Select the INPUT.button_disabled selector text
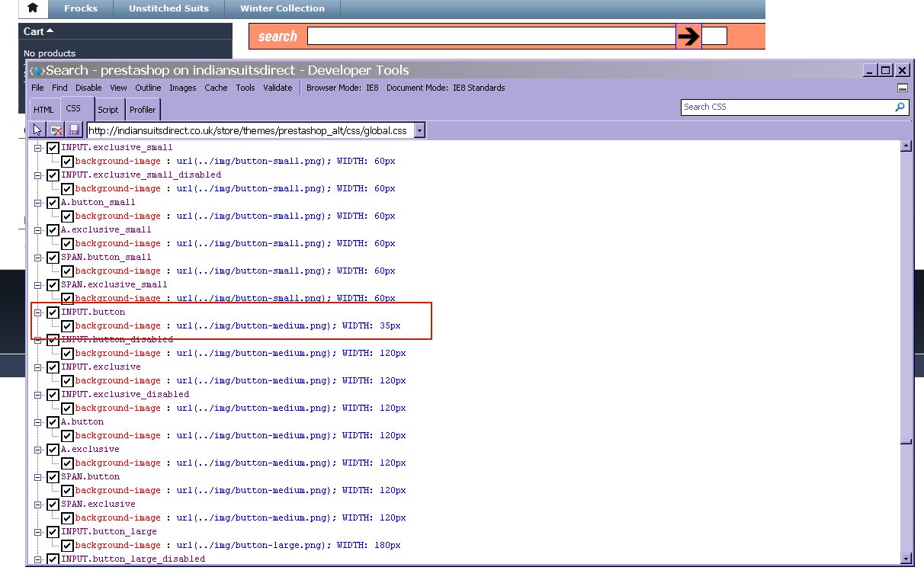The image size is (924, 580). click(x=117, y=340)
